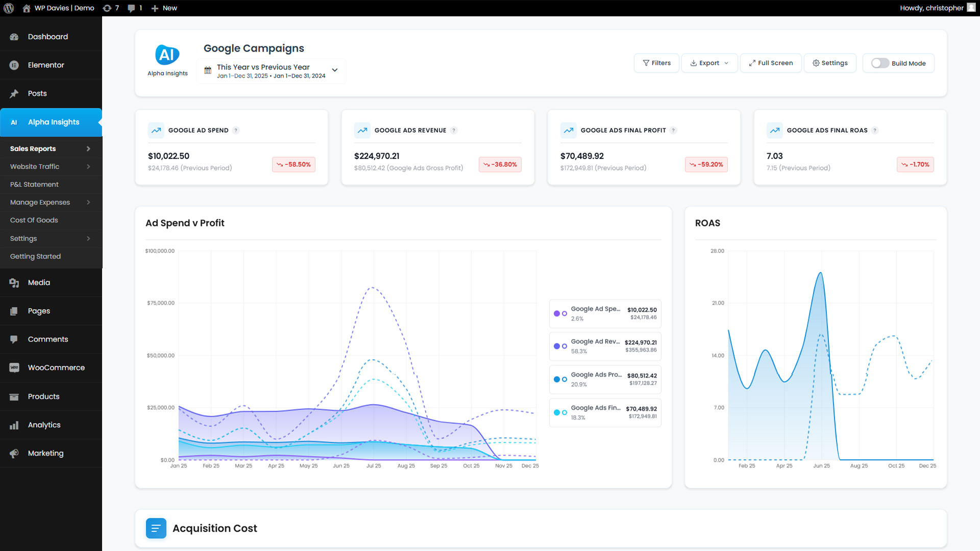980x551 pixels.
Task: Go to Cost Of Goods page
Action: click(x=34, y=220)
